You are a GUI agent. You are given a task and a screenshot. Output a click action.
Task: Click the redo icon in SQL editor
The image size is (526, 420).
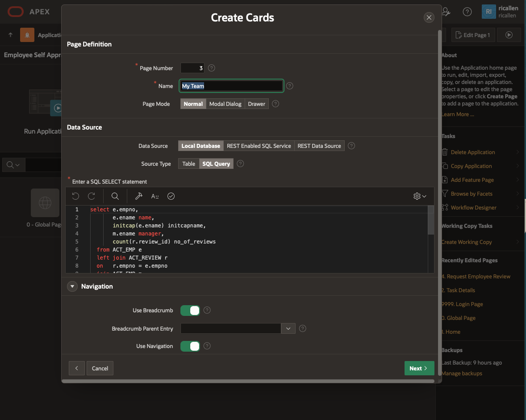92,196
